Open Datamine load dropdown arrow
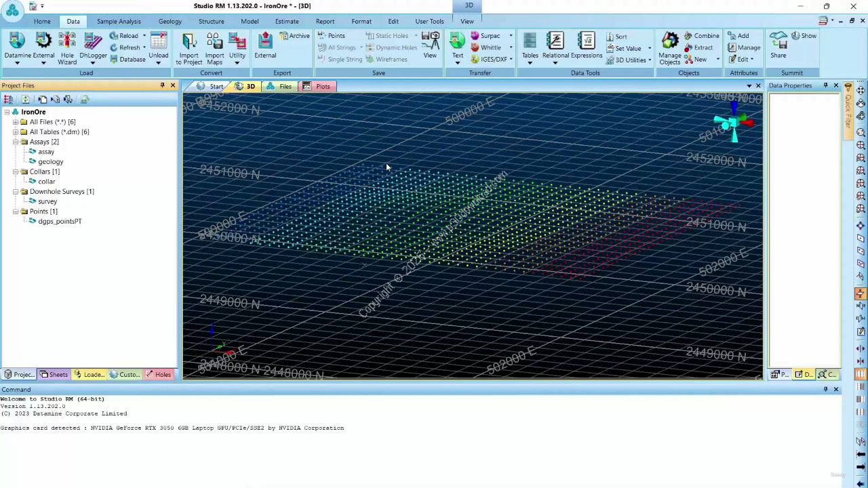 tap(18, 63)
